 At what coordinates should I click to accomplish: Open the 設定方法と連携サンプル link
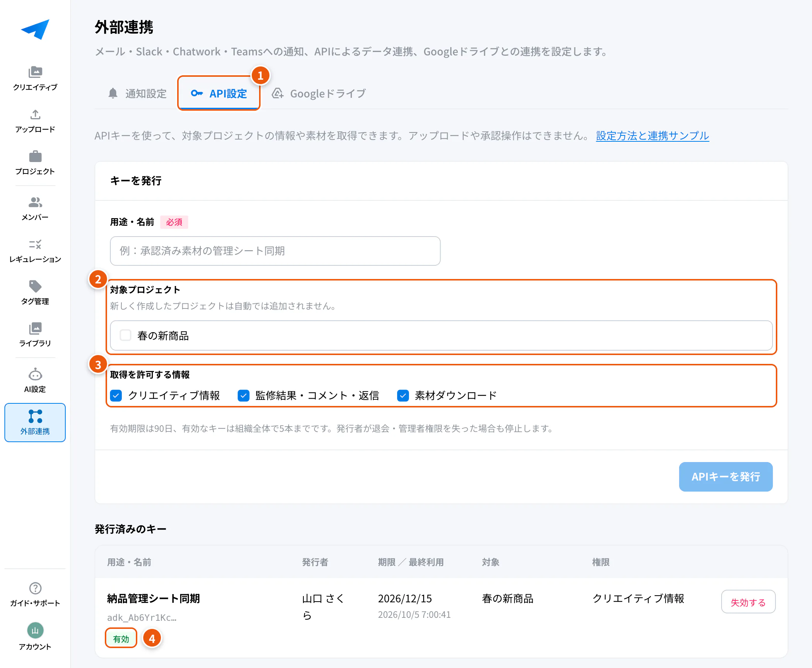tap(652, 135)
